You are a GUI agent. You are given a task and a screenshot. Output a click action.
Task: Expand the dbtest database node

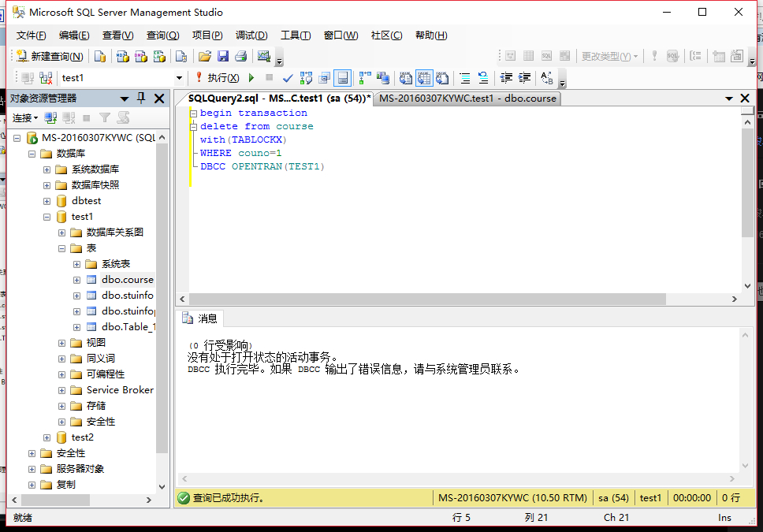point(47,201)
